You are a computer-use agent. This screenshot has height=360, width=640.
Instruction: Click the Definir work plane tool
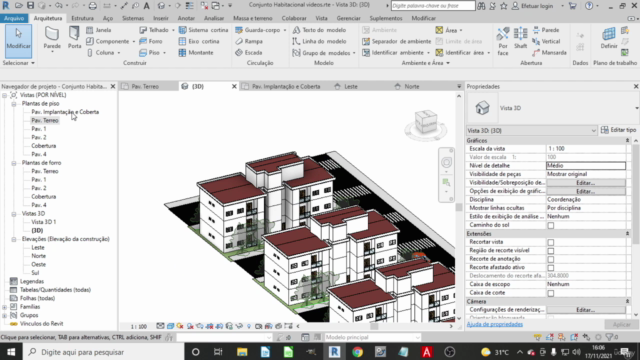coord(609,38)
